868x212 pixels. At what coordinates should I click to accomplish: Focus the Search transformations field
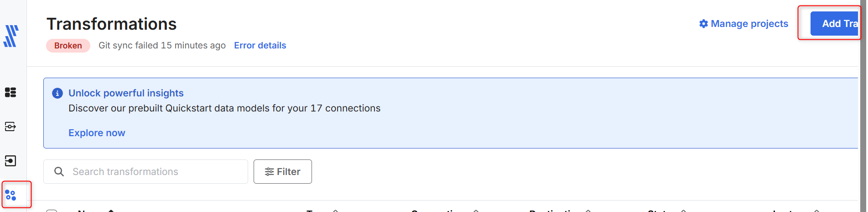pos(155,172)
